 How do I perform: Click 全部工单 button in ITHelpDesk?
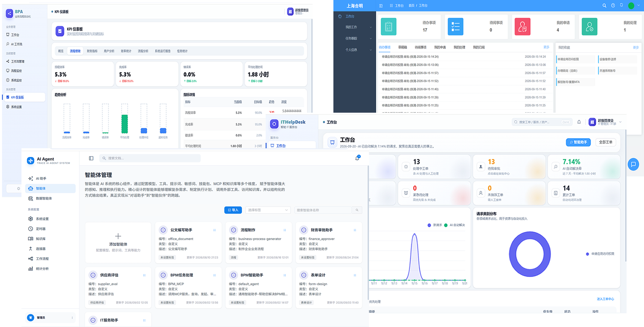[606, 142]
